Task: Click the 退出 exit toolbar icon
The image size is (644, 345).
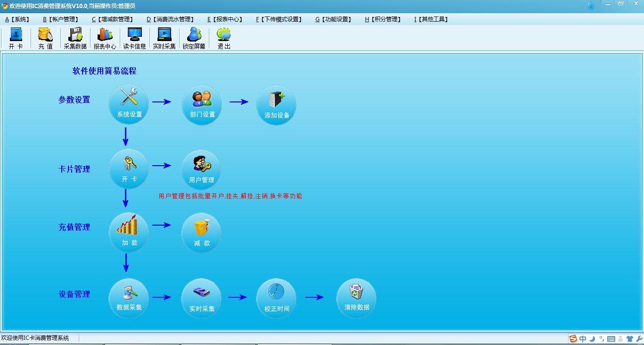Action: pos(224,39)
